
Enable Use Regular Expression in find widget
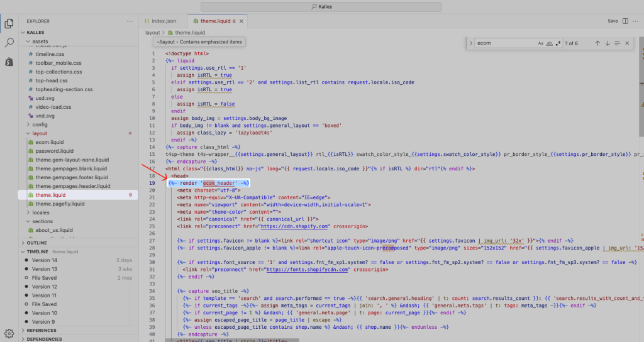558,43
